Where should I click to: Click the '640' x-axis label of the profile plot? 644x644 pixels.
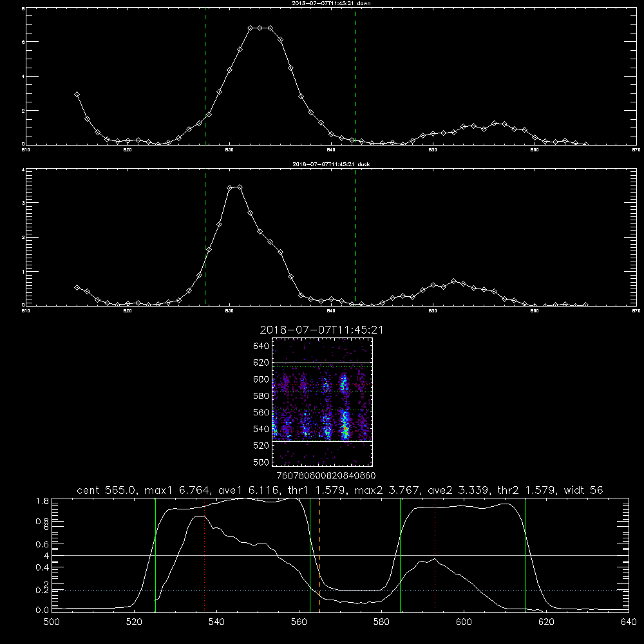coord(629,622)
